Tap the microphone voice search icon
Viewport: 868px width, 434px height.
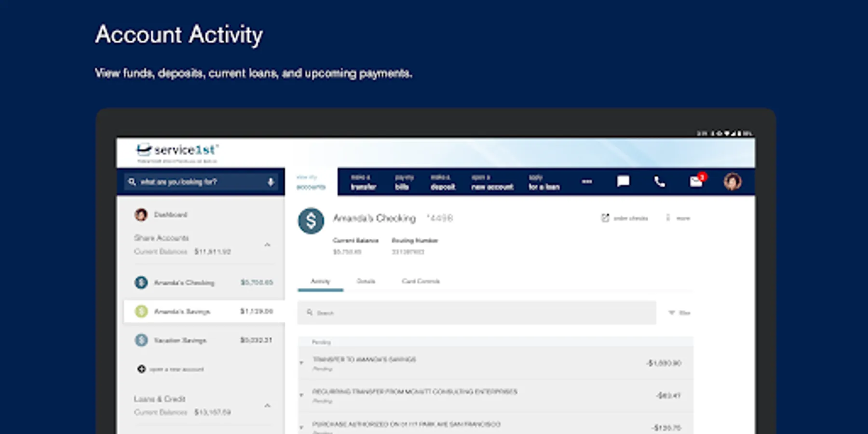(271, 182)
